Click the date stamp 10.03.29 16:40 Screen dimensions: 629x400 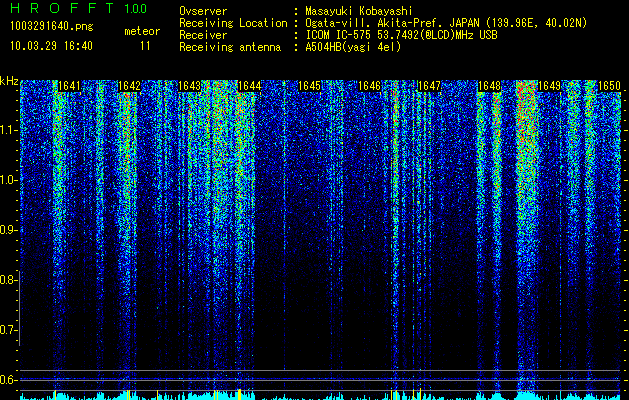[51, 46]
